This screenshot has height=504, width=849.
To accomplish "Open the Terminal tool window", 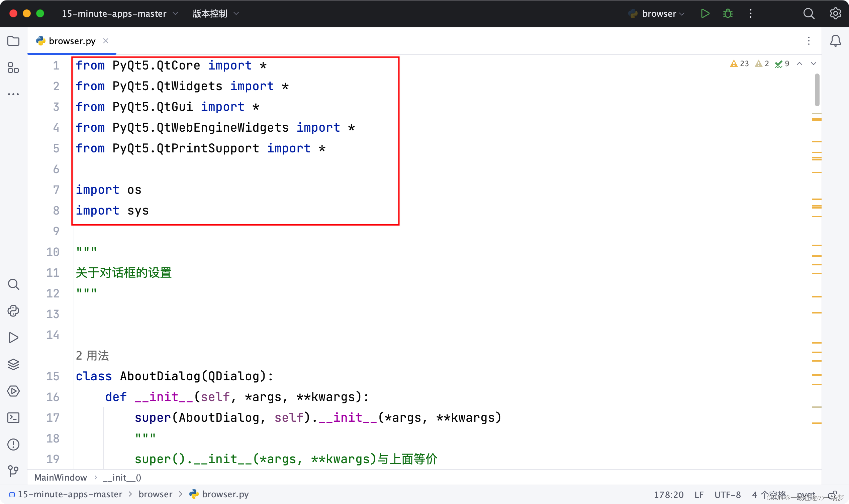I will [13, 417].
